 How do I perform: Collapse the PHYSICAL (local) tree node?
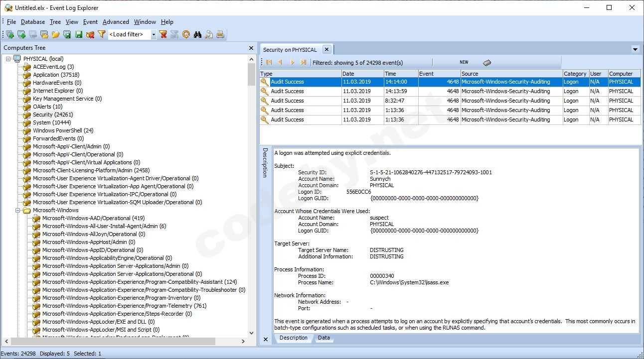[x=8, y=59]
